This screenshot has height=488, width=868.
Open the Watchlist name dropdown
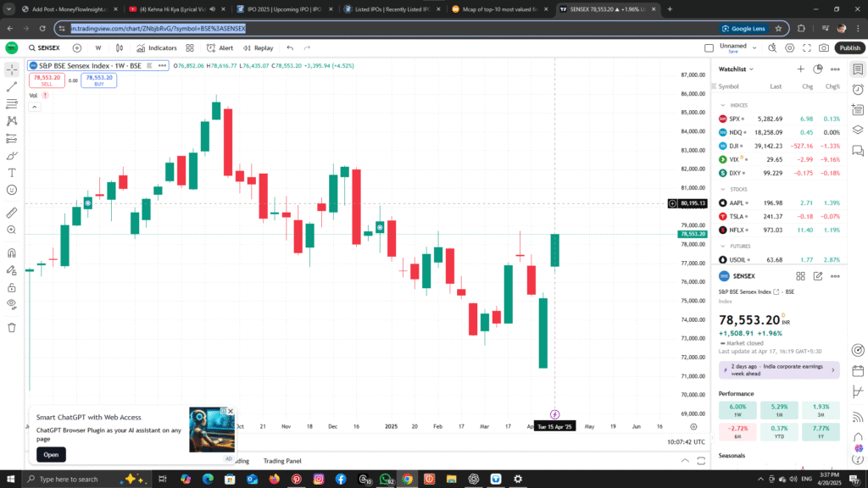click(737, 69)
